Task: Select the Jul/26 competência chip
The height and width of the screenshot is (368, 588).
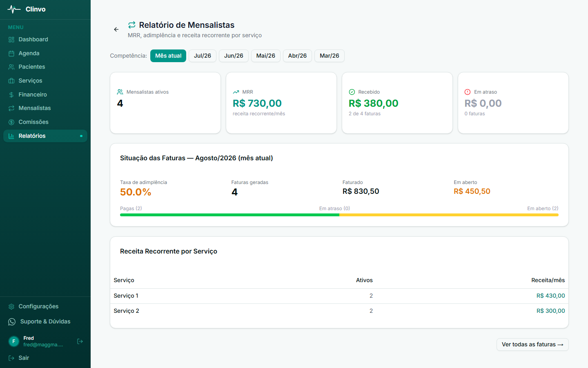Action: [x=203, y=56]
